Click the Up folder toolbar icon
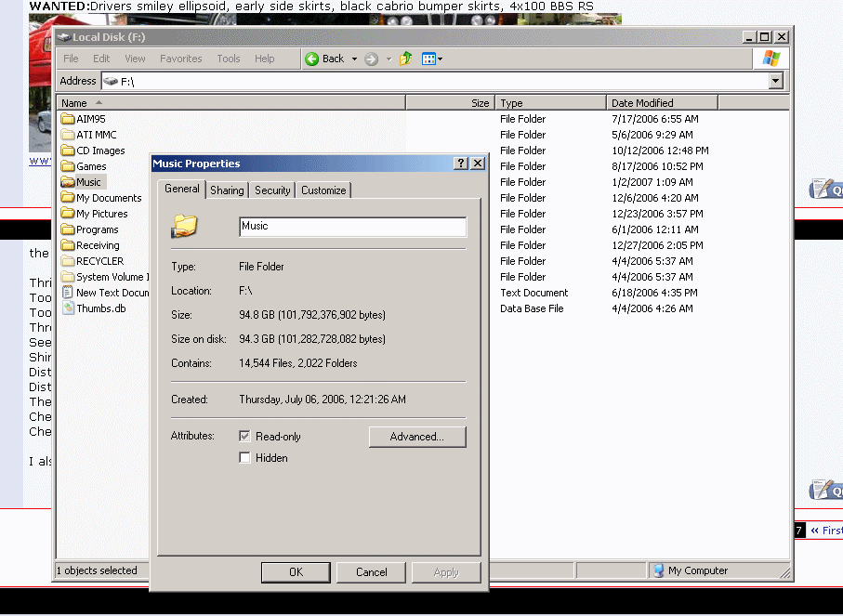Screen dimensions: 843x616 coord(405,59)
